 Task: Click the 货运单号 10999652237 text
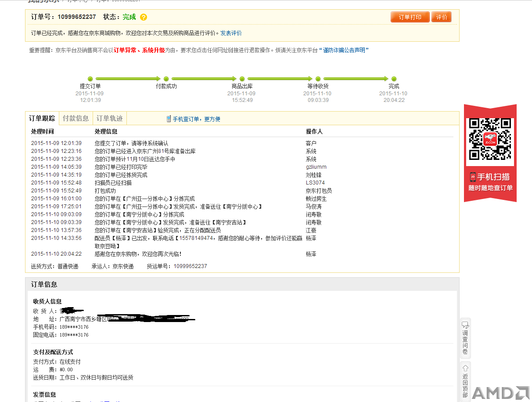[177, 266]
